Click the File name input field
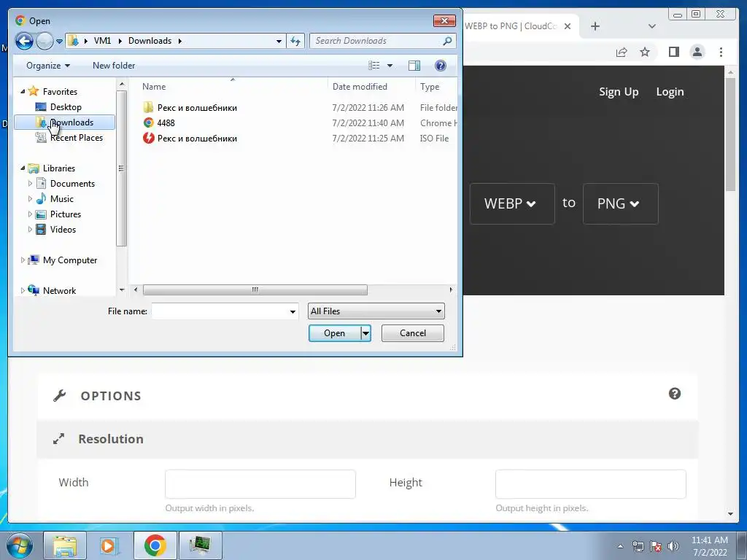This screenshot has width=747, height=560. coord(220,311)
